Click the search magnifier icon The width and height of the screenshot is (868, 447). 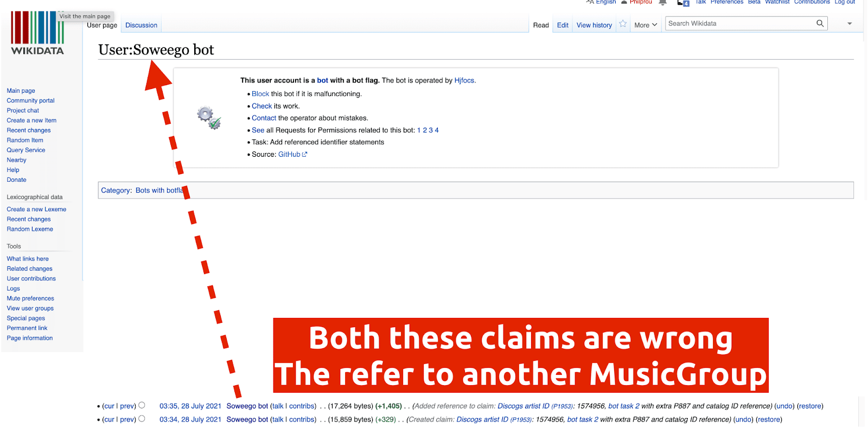pyautogui.click(x=820, y=23)
